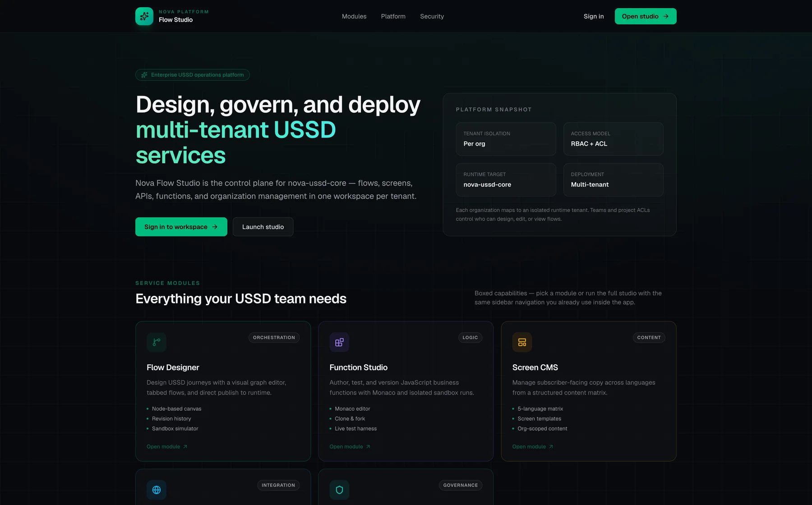Click the Flow Studio brand name

[x=176, y=20]
